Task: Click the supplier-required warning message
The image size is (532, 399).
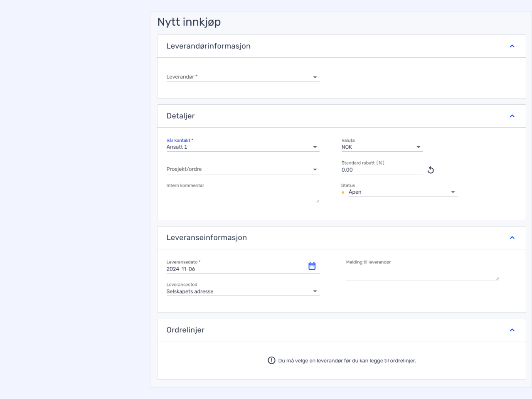Action: click(x=347, y=361)
